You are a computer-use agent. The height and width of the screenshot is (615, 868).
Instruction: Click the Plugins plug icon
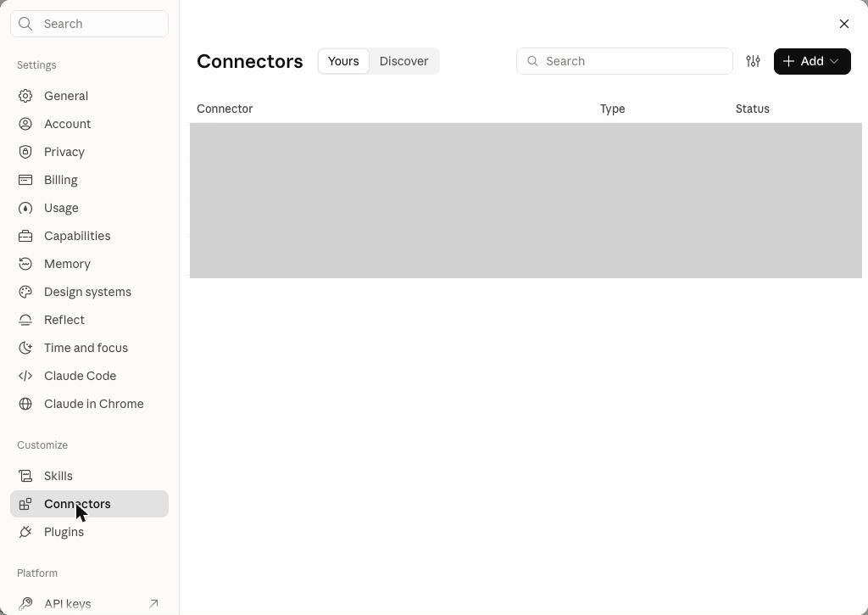[25, 532]
